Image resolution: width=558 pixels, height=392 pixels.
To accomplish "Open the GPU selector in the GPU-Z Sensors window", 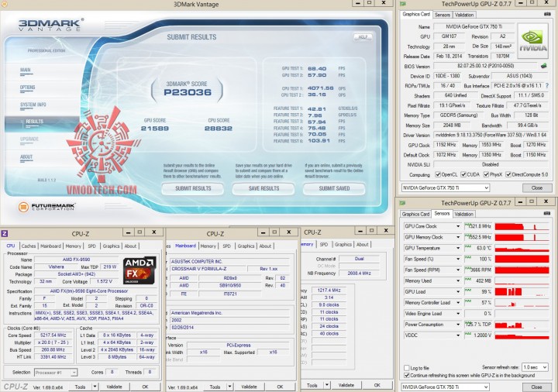I will coord(445,387).
